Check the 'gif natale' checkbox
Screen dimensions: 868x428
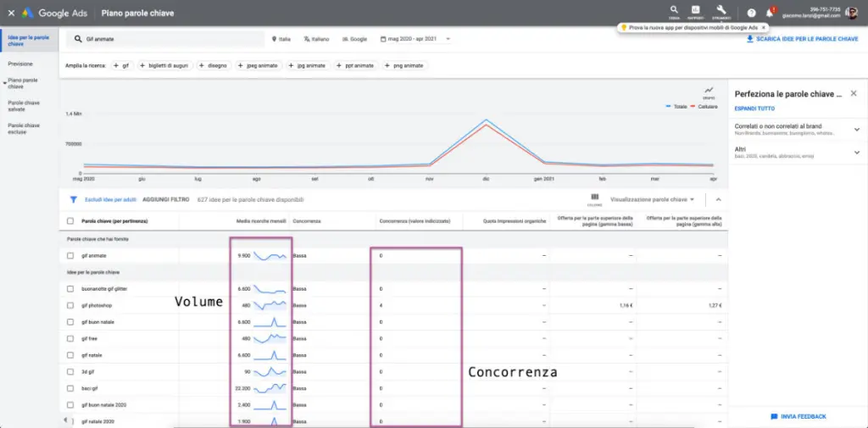click(x=70, y=355)
